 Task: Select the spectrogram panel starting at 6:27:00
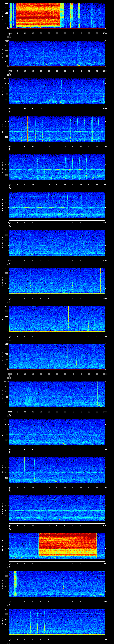[57, 432]
